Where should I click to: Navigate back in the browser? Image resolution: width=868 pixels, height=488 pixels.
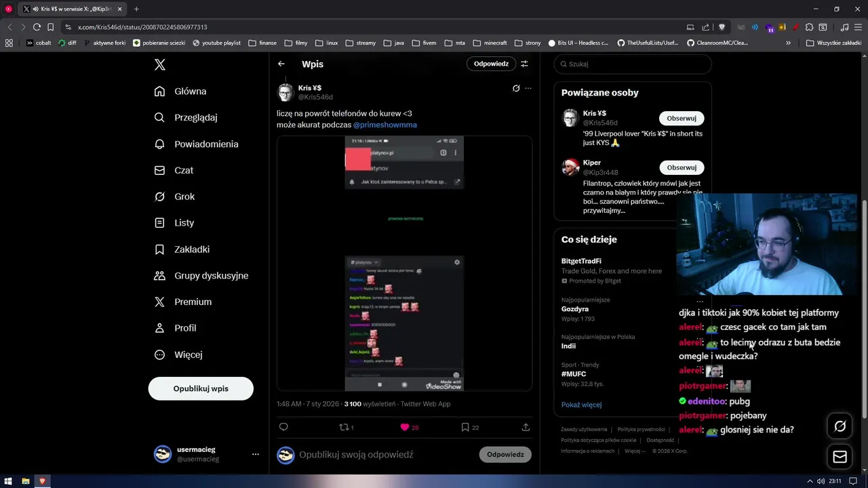tap(9, 27)
